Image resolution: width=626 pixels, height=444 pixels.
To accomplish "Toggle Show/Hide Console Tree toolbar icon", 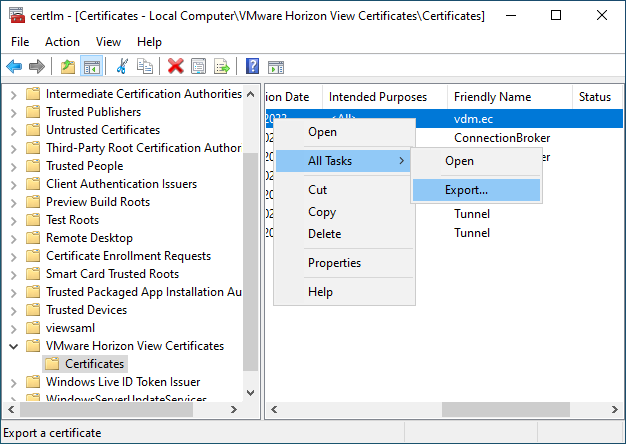I will point(91,66).
